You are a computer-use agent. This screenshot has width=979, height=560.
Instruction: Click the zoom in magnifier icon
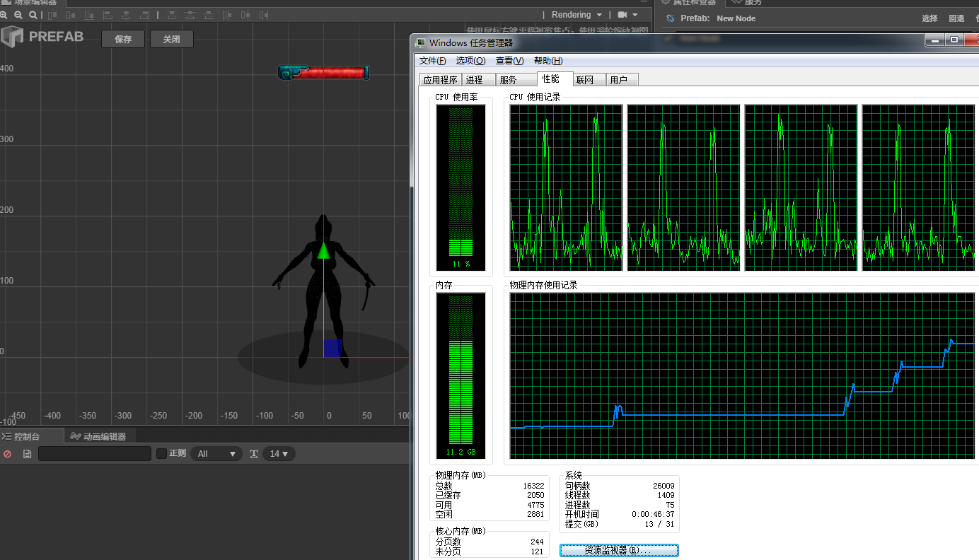[4, 15]
